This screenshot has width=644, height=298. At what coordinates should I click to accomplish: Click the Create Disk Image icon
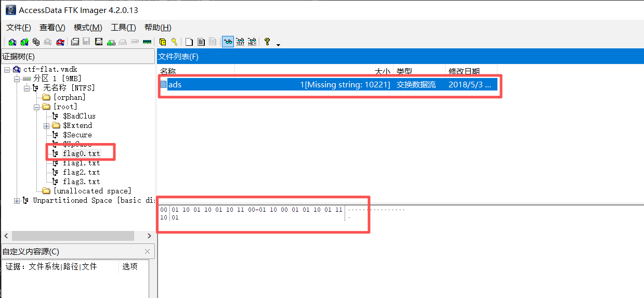tap(75, 42)
